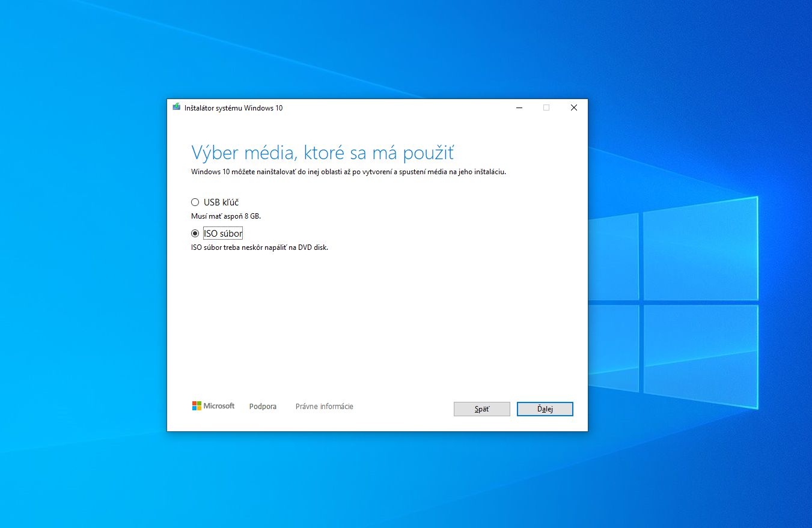Click the Microsoft logo
The height and width of the screenshot is (528, 812).
(x=213, y=406)
